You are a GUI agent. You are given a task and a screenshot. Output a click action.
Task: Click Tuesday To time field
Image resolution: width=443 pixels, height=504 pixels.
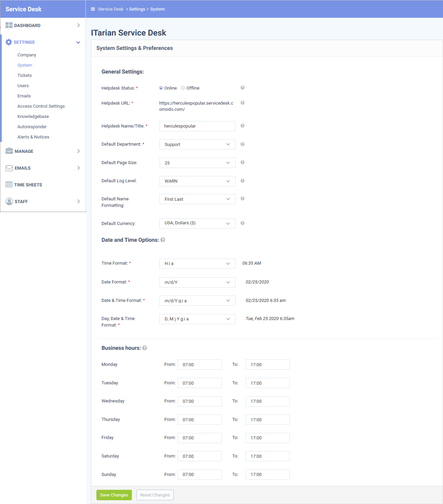(268, 383)
